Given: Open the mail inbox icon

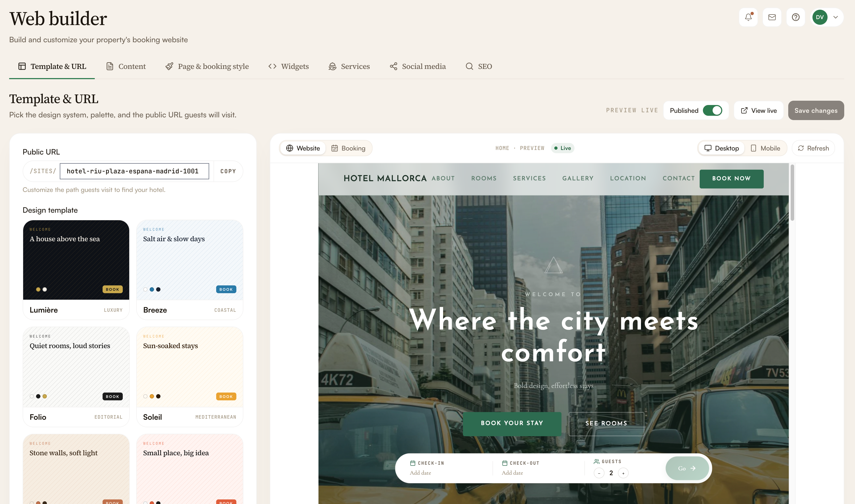Looking at the screenshot, I should pyautogui.click(x=772, y=17).
